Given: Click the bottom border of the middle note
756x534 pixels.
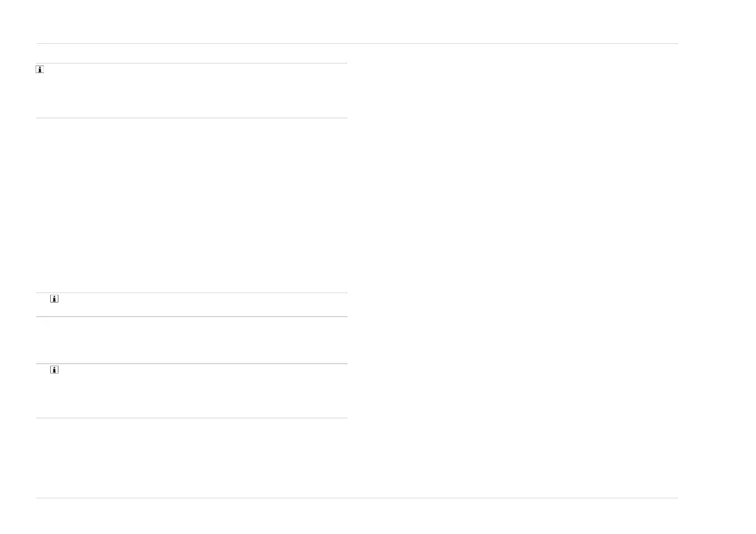Looking at the screenshot, I should click(x=191, y=317).
